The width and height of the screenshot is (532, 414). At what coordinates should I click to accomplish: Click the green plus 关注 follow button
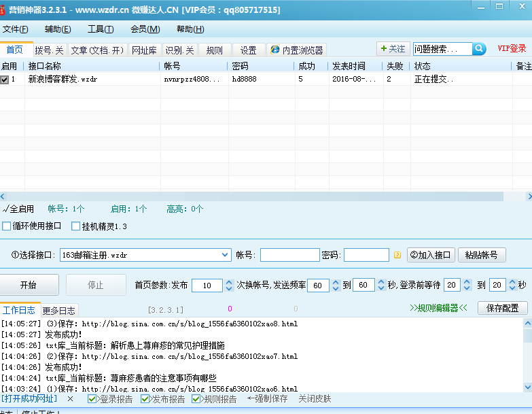point(393,49)
